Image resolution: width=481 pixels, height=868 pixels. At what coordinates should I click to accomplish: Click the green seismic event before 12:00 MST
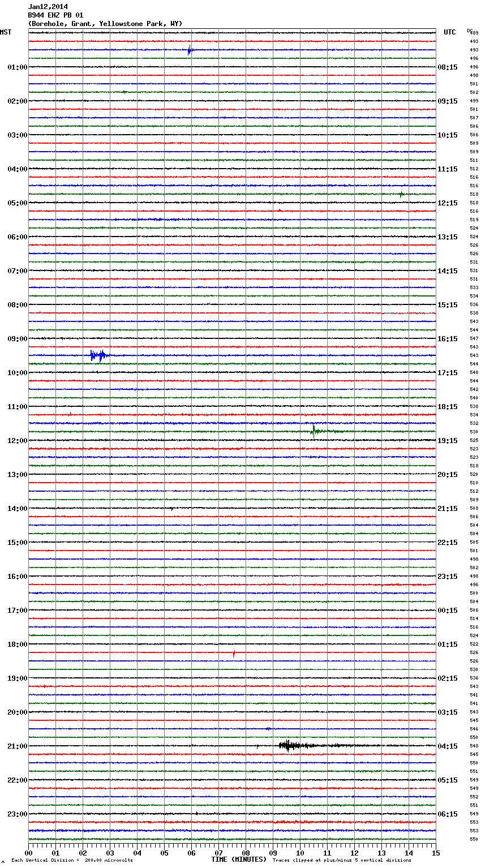click(x=316, y=431)
